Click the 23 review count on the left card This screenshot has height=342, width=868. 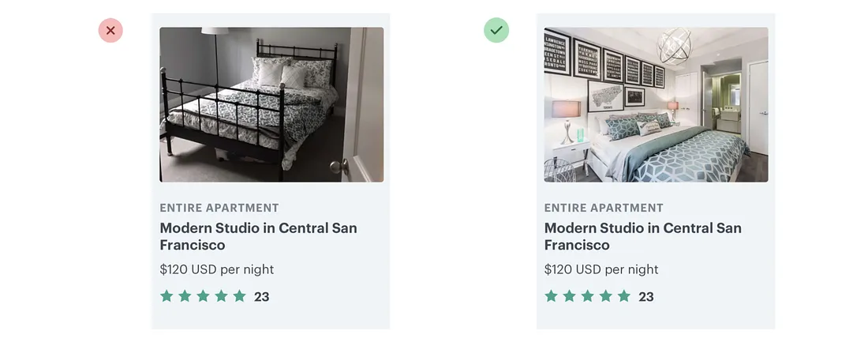(x=262, y=297)
